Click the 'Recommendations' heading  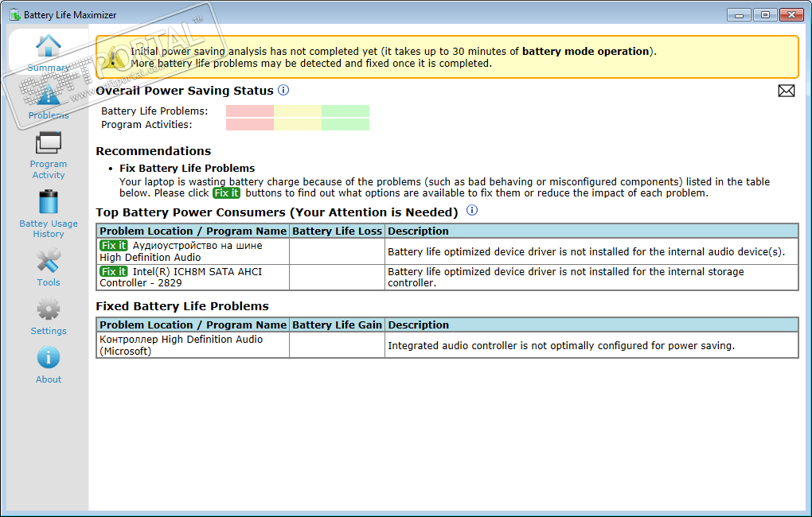point(154,151)
